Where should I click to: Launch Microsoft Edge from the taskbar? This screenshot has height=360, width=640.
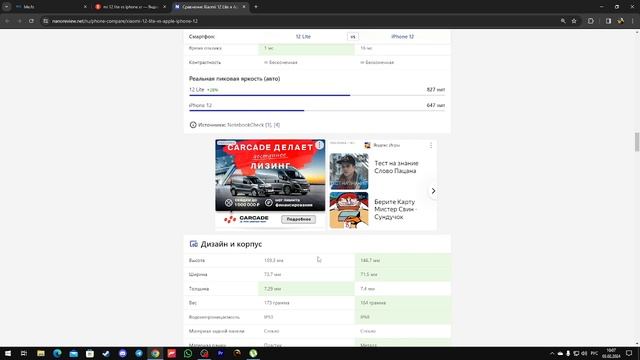pyautogui.click(x=57, y=353)
